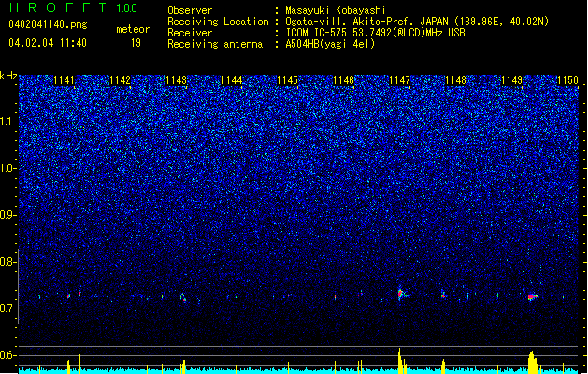Click the Observer field label
This screenshot has height=374, width=588.
(x=190, y=10)
